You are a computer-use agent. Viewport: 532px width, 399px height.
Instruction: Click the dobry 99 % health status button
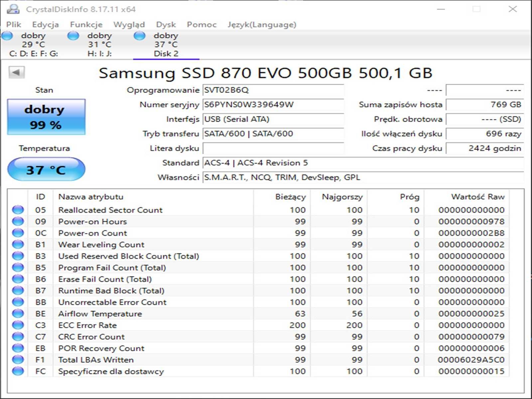[46, 117]
